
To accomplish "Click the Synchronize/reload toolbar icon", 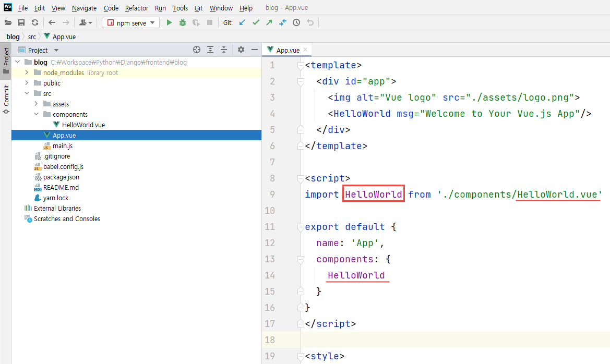I will click(35, 22).
